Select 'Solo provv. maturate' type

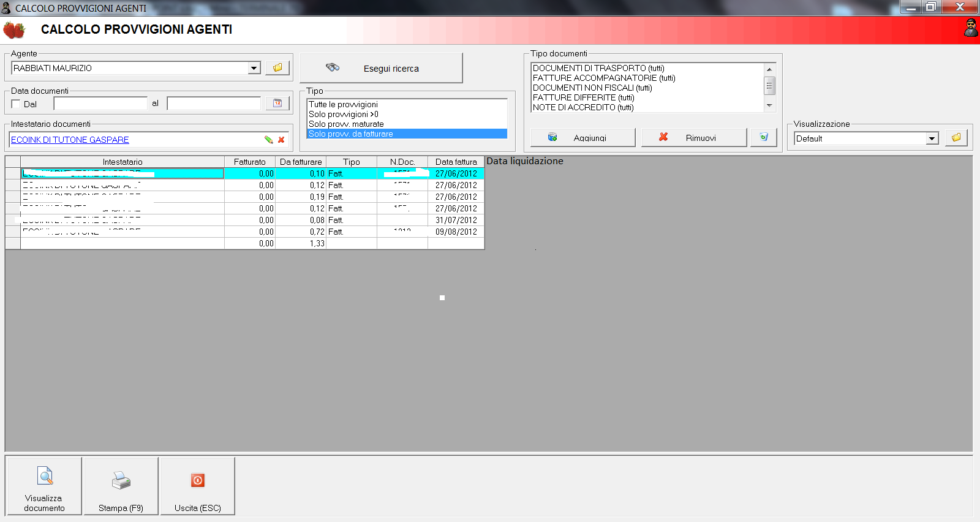click(x=407, y=124)
